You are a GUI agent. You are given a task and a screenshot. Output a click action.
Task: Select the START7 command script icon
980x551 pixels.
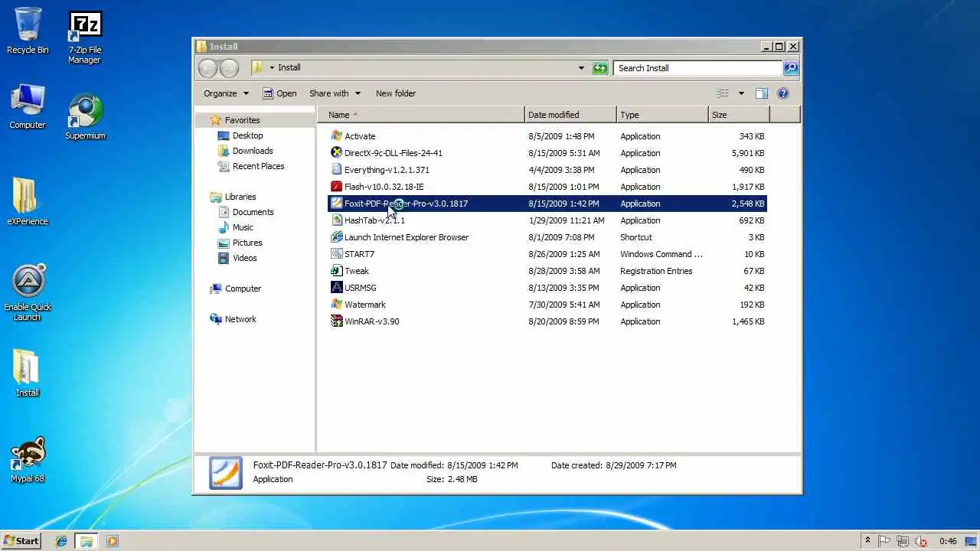[x=336, y=254]
